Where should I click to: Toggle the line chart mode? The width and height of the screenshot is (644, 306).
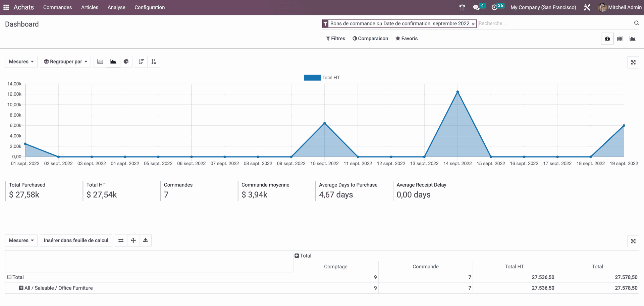[x=113, y=61]
